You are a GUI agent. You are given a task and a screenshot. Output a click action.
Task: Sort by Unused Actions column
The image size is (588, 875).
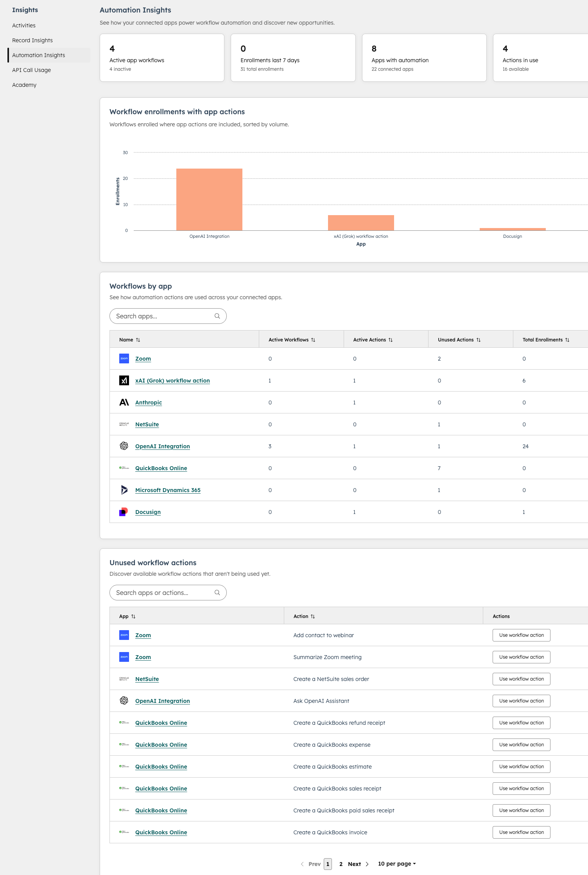click(x=479, y=340)
